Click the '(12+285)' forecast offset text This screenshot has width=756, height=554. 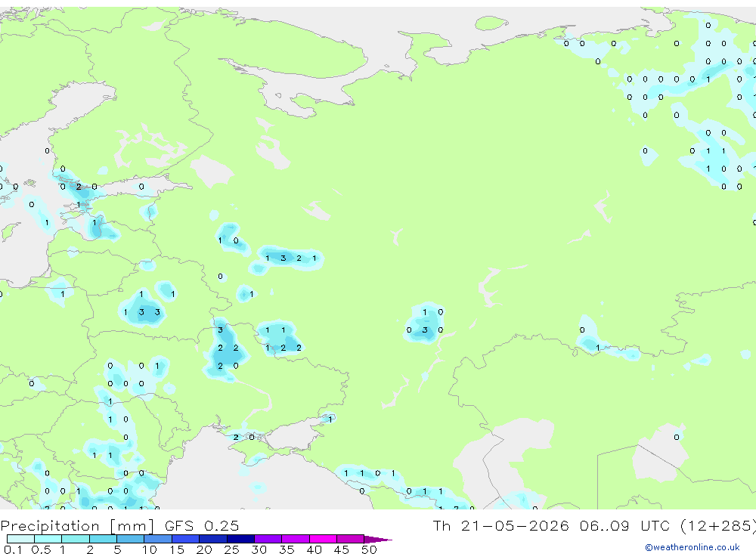point(718,526)
